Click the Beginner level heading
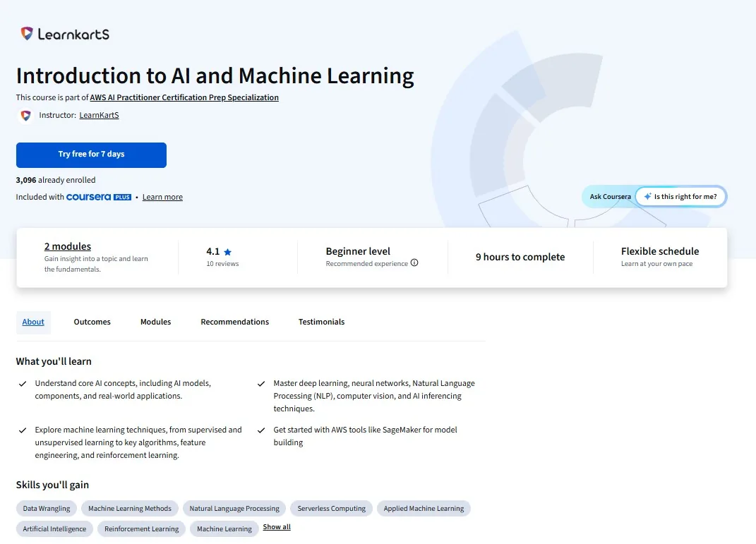 (x=358, y=251)
